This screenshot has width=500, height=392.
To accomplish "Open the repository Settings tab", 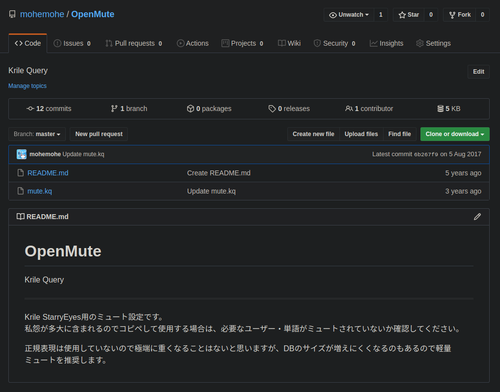I will click(x=433, y=43).
